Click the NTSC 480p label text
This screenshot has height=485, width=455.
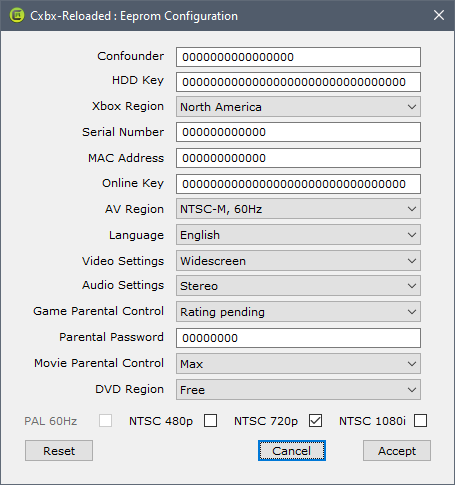[161, 421]
